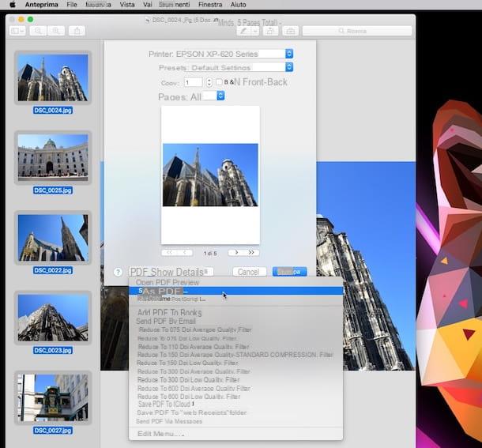The image size is (482, 448).
Task: Choose Reduce To 300 Dpi Low Quality Filter
Action: click(235, 380)
